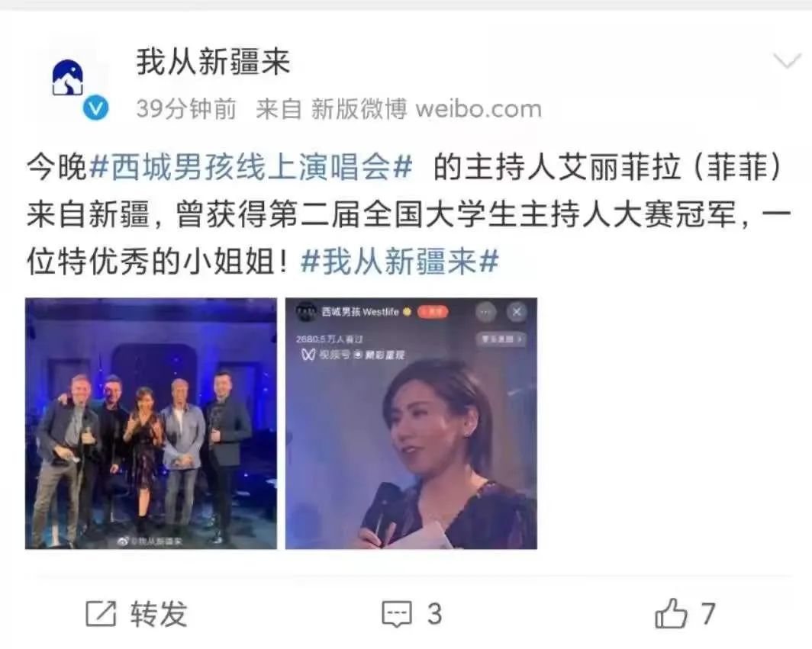
Task: Open the 我从新疆来 profile avatar
Action: point(69,78)
